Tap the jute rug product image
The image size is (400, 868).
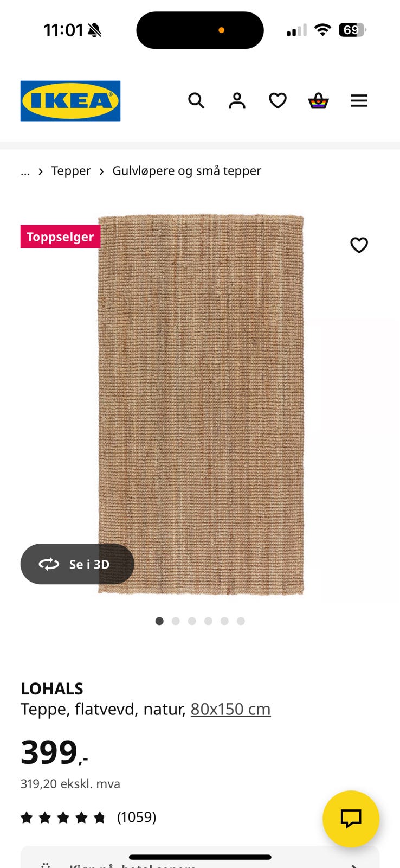(x=201, y=404)
